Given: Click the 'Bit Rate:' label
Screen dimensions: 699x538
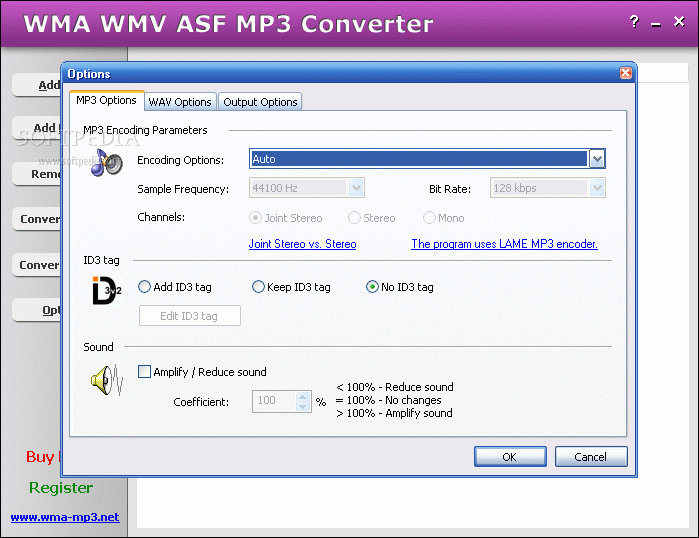Looking at the screenshot, I should pos(450,189).
